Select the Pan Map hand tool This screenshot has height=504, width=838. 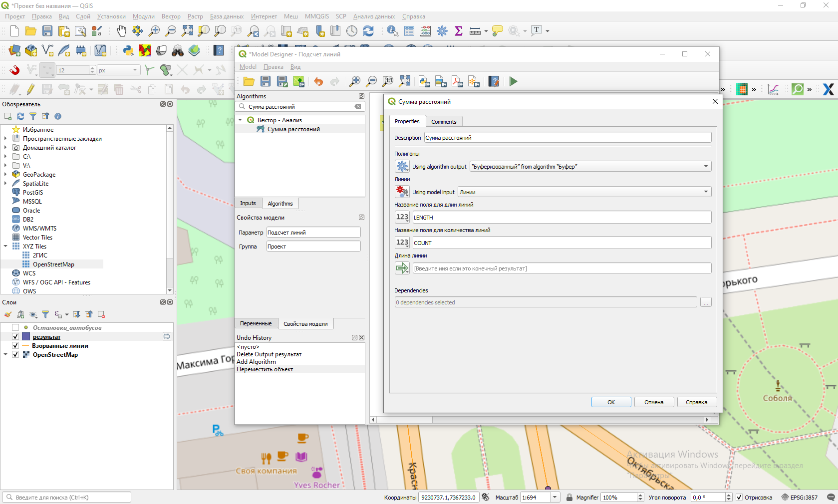121,31
